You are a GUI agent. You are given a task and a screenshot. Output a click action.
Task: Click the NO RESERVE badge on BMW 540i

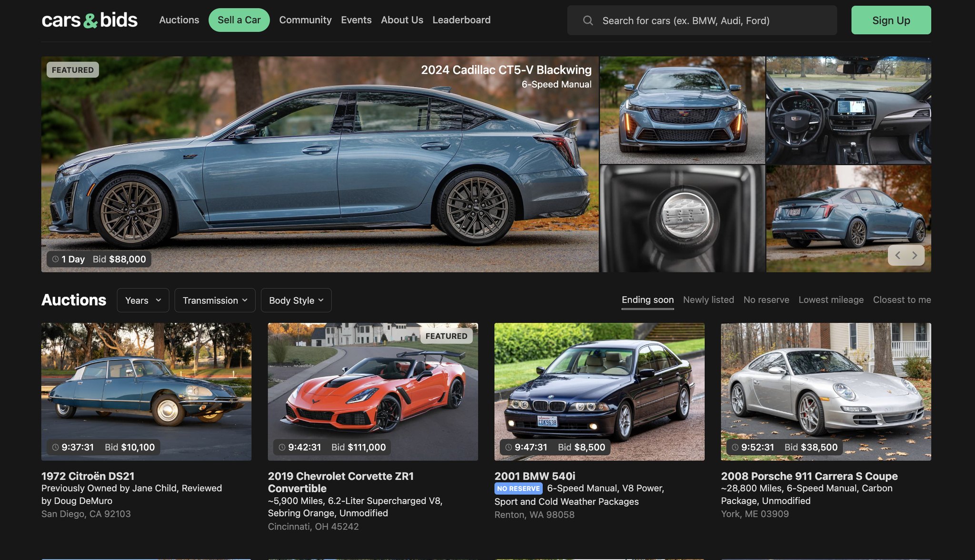(518, 489)
